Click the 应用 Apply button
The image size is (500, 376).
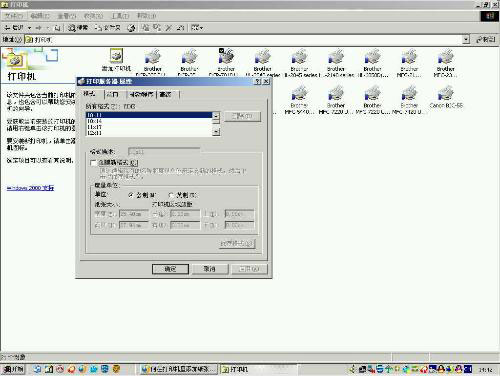tap(249, 269)
